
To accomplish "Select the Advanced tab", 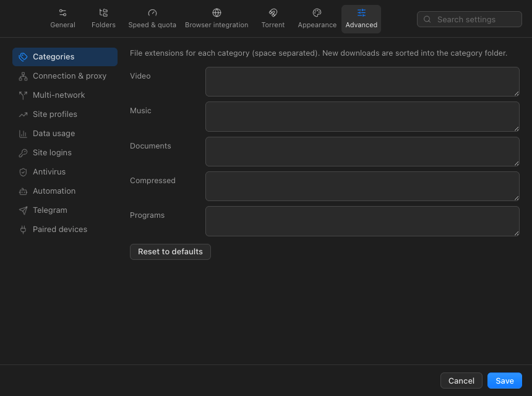I will pyautogui.click(x=361, y=19).
